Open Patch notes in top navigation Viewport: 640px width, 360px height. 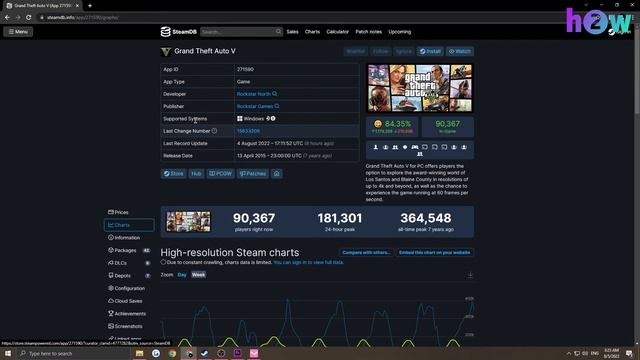coord(369,32)
